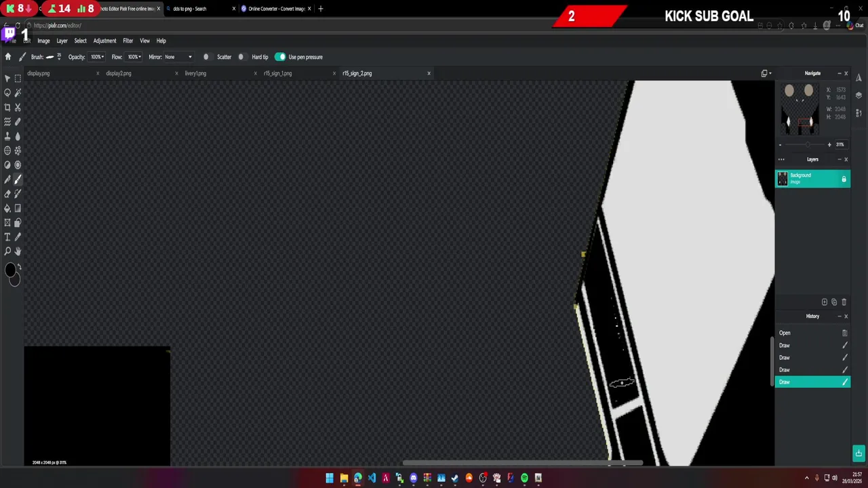Select the Liquify tool
Screen dimensions: 868x488
(7, 122)
